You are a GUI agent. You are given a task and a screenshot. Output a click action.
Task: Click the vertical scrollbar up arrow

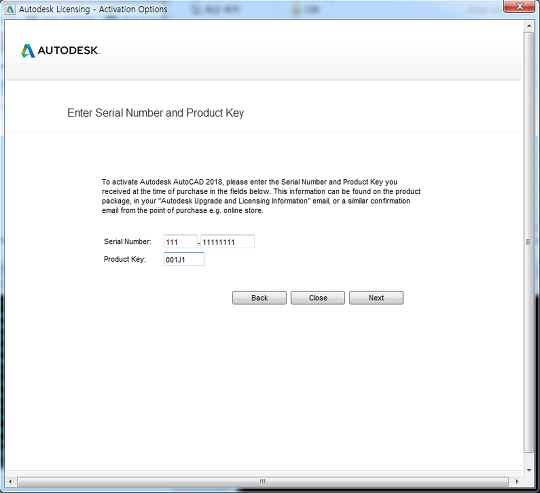tap(529, 26)
